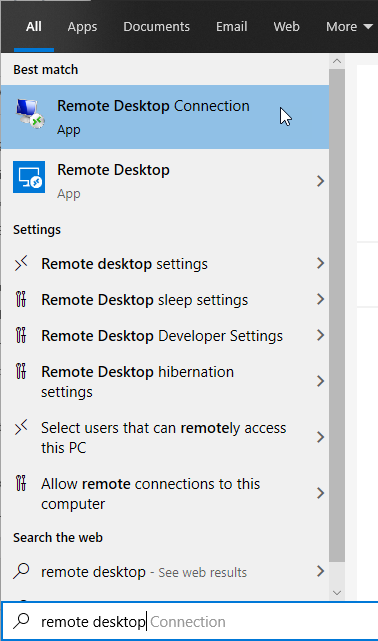This screenshot has width=378, height=641.
Task: Click the results scrollbar down arrow
Action: click(337, 593)
